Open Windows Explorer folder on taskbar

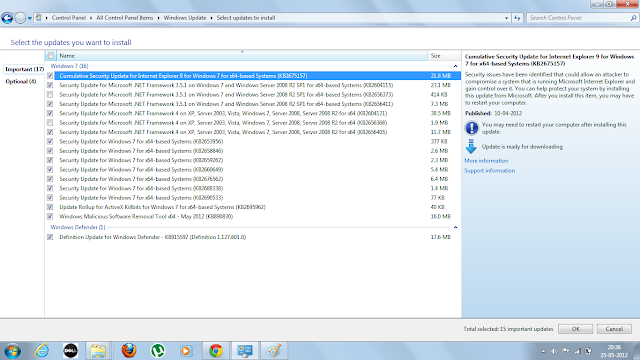click(x=98, y=351)
